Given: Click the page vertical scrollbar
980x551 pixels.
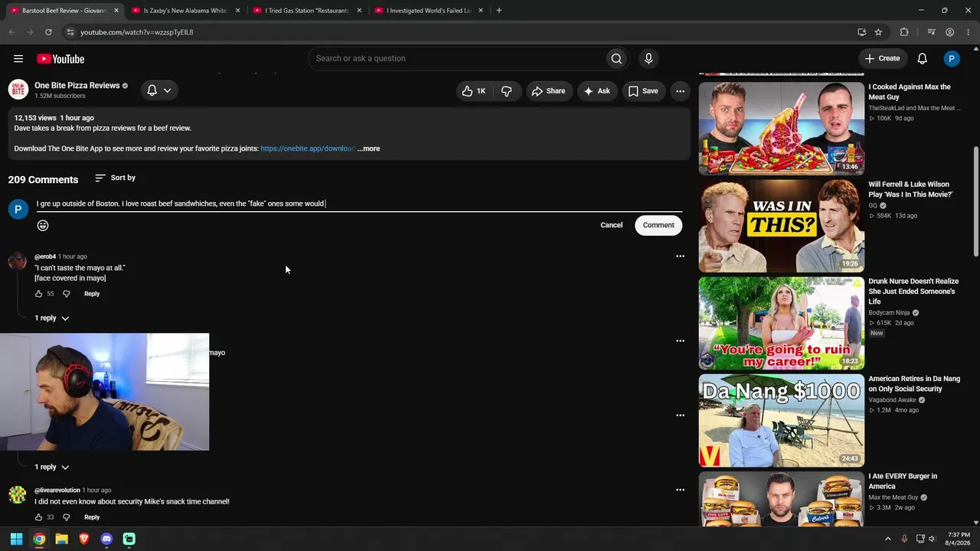Looking at the screenshot, I should (x=975, y=202).
